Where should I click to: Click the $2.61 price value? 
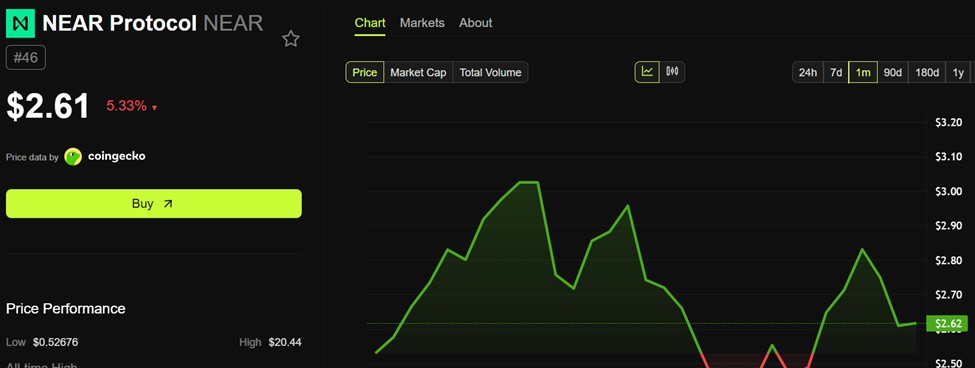click(x=48, y=106)
